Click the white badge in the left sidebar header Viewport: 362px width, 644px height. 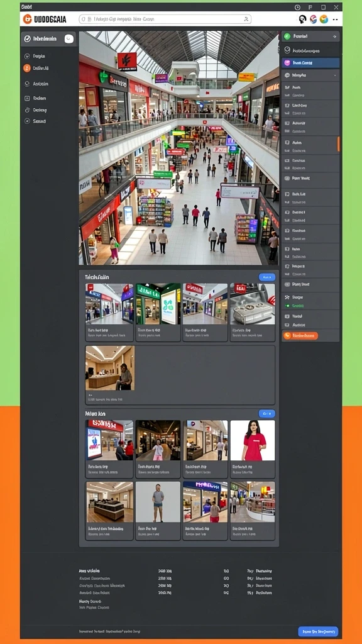tap(69, 38)
